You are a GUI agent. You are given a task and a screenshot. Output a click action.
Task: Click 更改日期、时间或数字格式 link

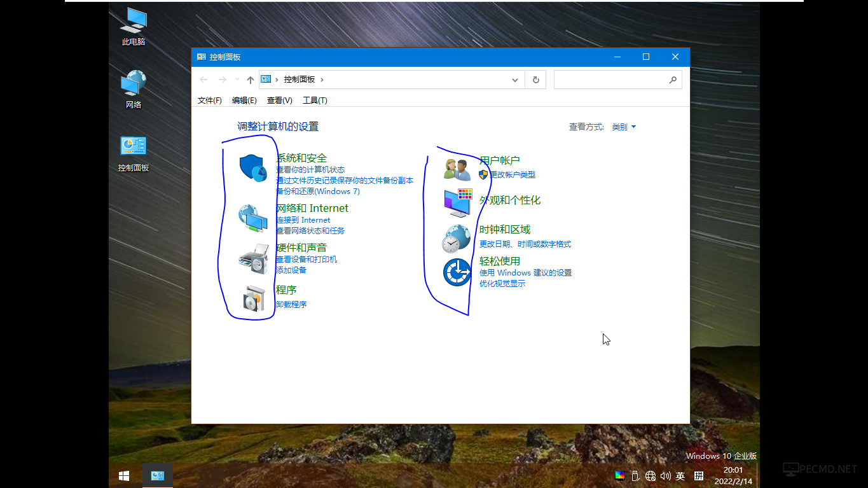click(525, 244)
